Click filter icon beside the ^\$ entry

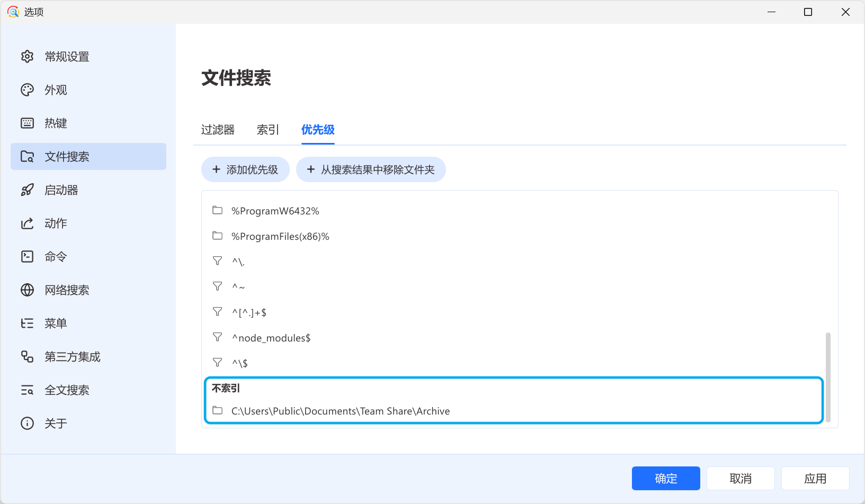(217, 363)
